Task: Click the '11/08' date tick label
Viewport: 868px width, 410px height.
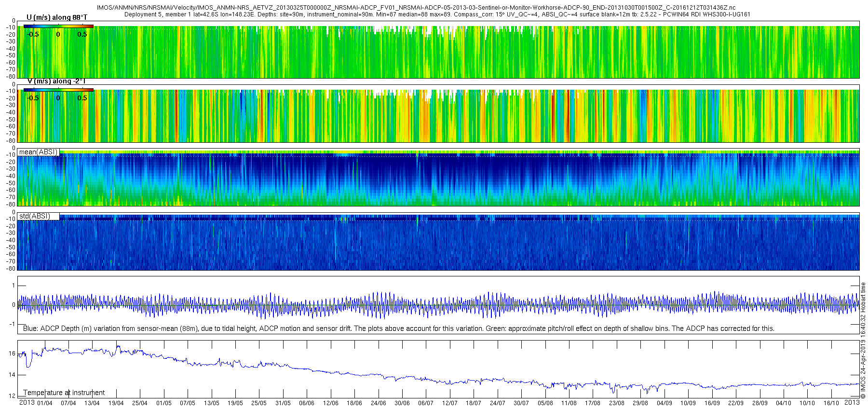Action: coord(569,403)
